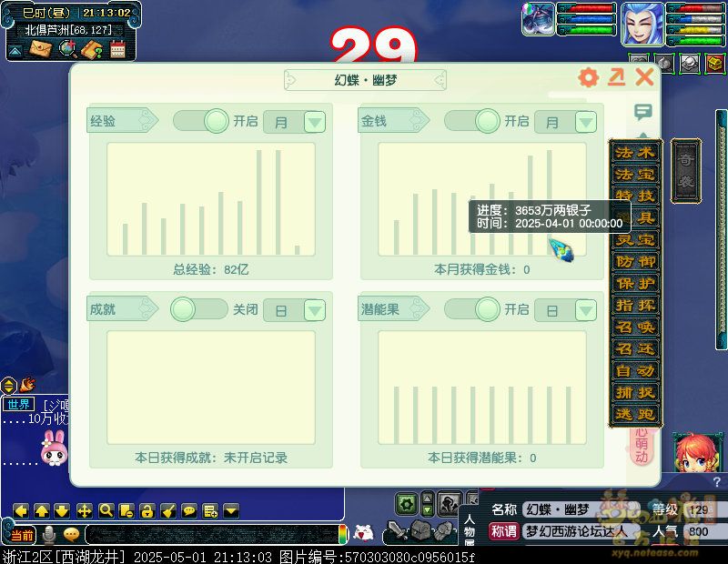Choose the 指挥 battle command
This screenshot has height=564, width=728.
tap(635, 305)
